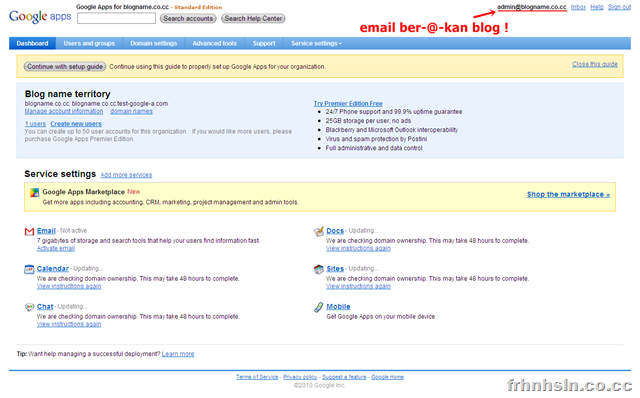Open the Chat service link
The height and width of the screenshot is (398, 640).
[45, 307]
